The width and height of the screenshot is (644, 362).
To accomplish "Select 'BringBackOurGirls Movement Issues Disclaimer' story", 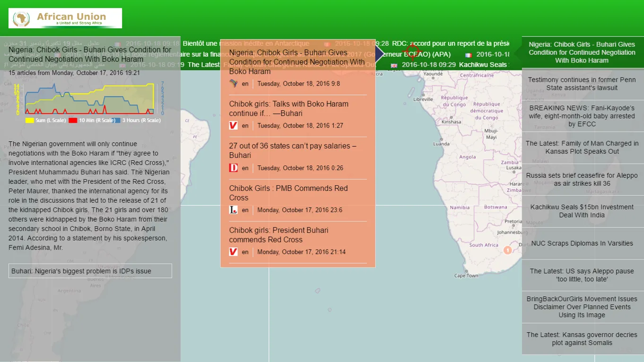I will click(x=582, y=307).
